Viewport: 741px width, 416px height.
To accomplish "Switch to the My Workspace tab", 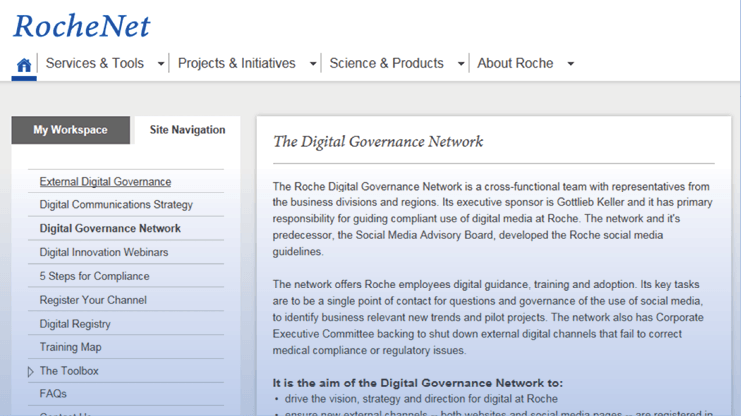I will pos(70,130).
